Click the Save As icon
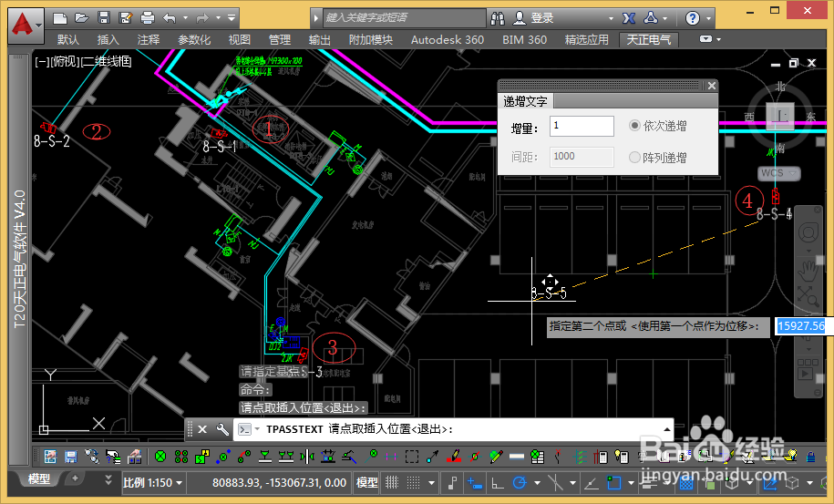Screen dimensions: 834x504 click(126, 18)
